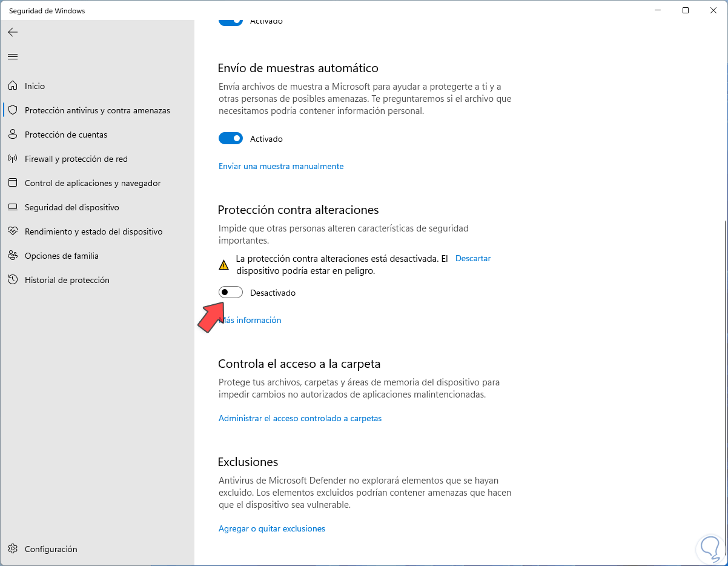Click the back arrow icon

[x=13, y=32]
